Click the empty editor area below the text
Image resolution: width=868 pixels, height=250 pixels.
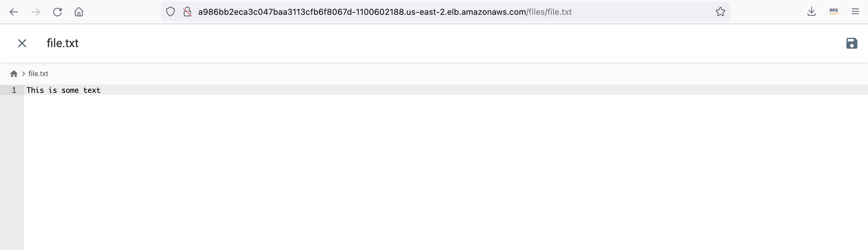[x=446, y=172]
